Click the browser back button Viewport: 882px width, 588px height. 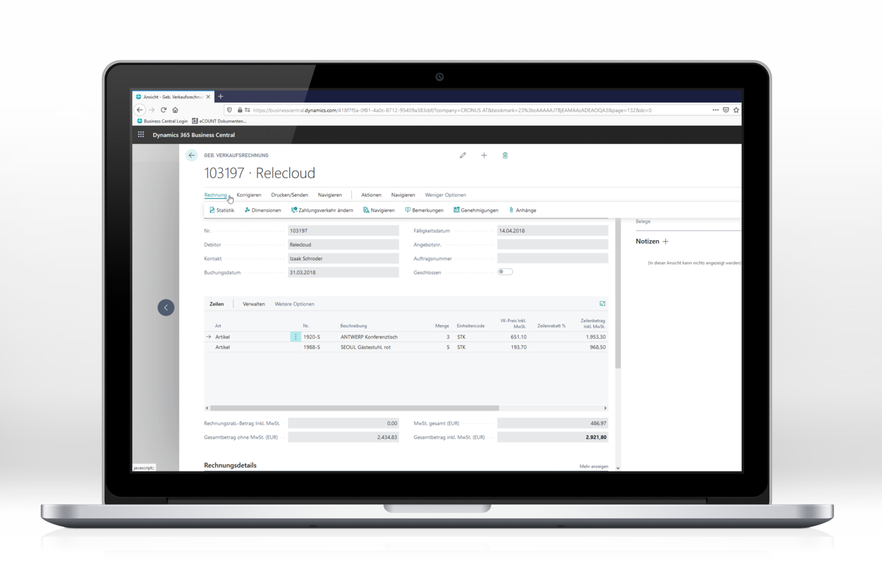140,110
